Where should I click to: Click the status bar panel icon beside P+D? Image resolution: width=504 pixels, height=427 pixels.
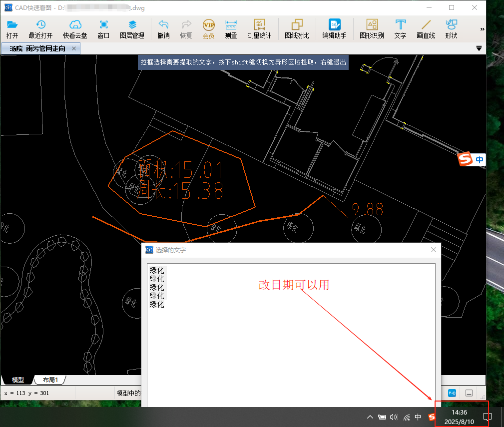(469, 393)
